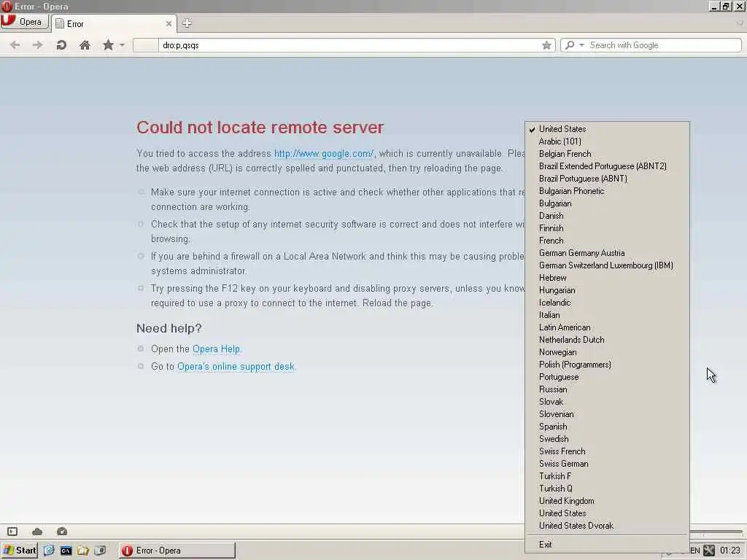
Task: Switch to Spanish layout
Action: tap(608, 426)
